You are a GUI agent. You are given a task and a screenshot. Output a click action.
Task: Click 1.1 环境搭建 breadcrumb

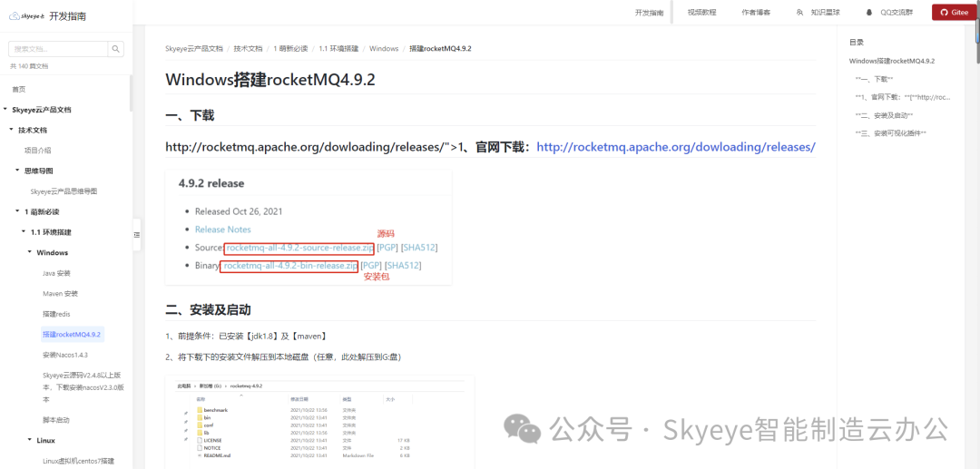pos(338,48)
